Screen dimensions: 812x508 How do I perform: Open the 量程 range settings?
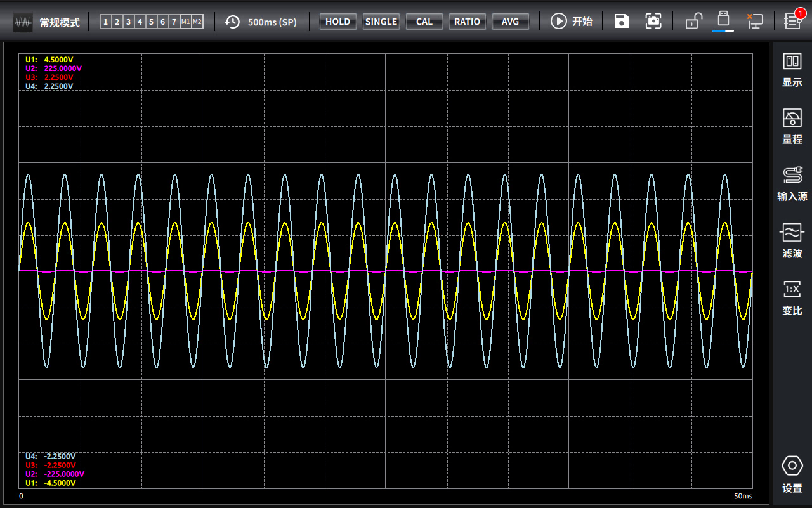pos(792,127)
